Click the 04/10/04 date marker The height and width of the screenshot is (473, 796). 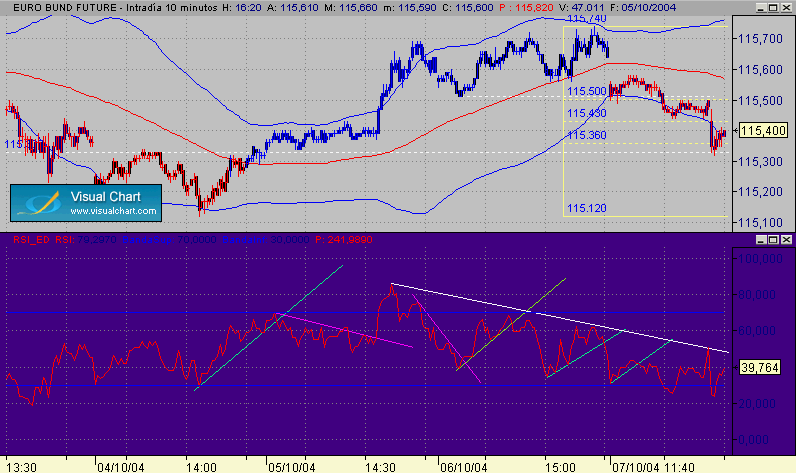(x=120, y=467)
